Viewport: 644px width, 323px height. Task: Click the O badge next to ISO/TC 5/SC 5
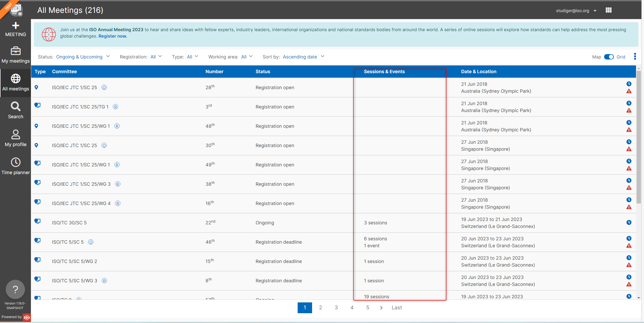point(91,242)
